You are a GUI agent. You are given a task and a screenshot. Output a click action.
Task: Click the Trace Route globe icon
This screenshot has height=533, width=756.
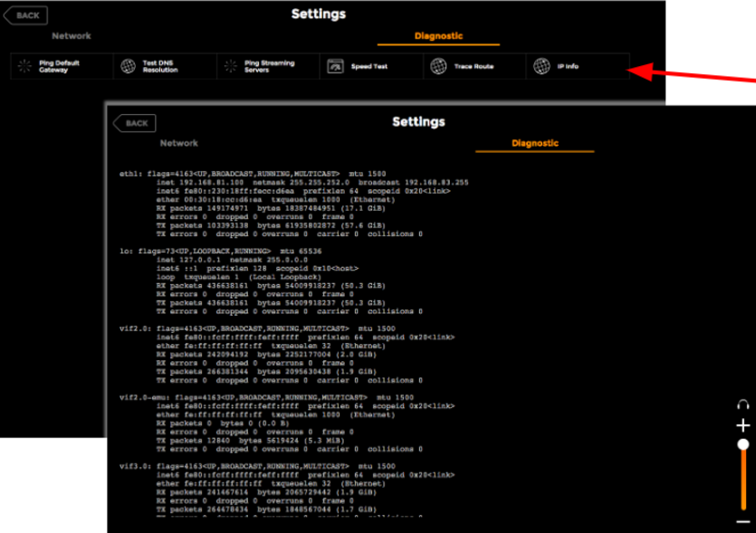pos(438,66)
